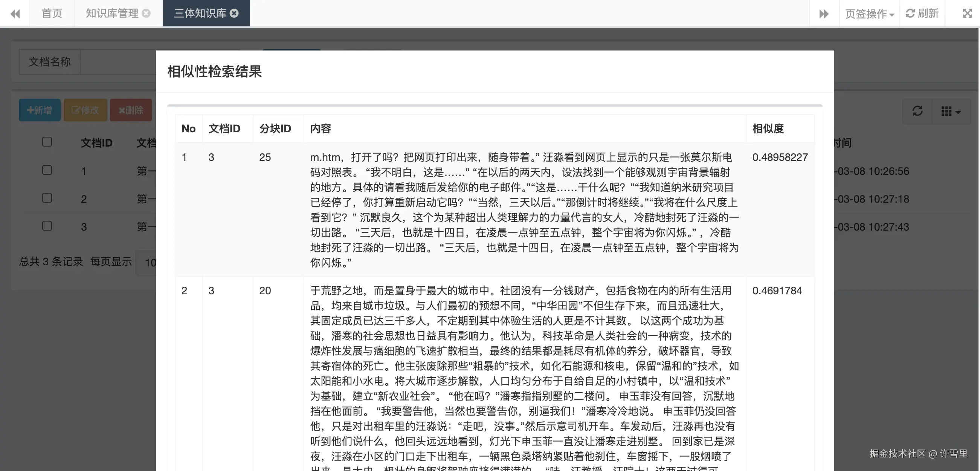Switch to the 首页 tab
The image size is (980, 471).
(x=52, y=13)
